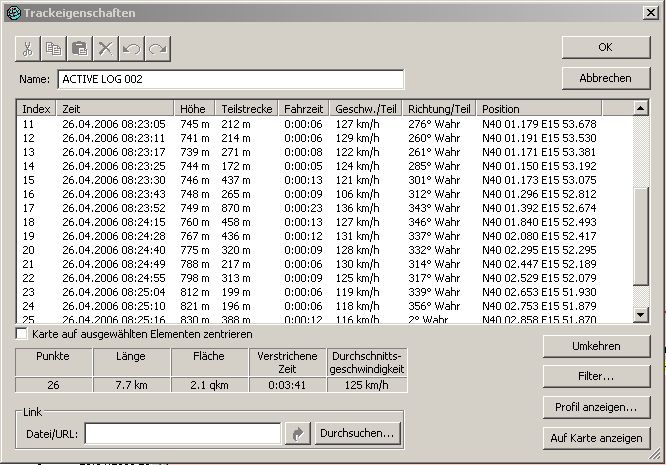Click the Undo arrow icon

pyautogui.click(x=132, y=48)
